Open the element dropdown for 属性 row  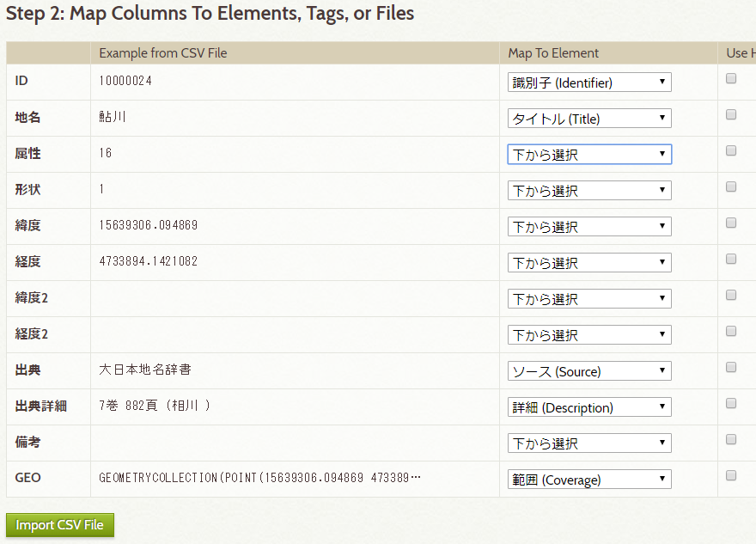point(589,155)
